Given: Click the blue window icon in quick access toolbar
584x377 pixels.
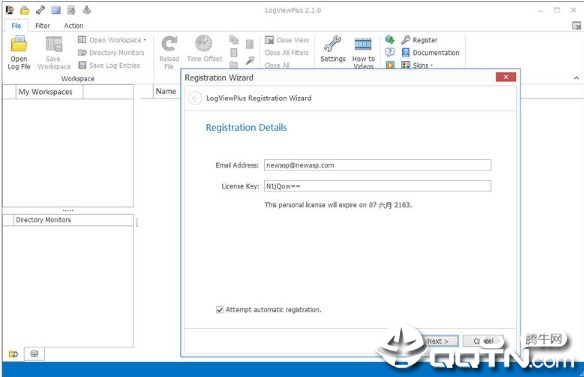Looking at the screenshot, I should 56,10.
